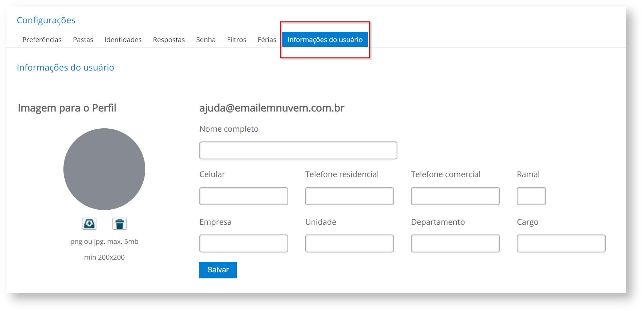Select the Cargo input field

[x=561, y=243]
